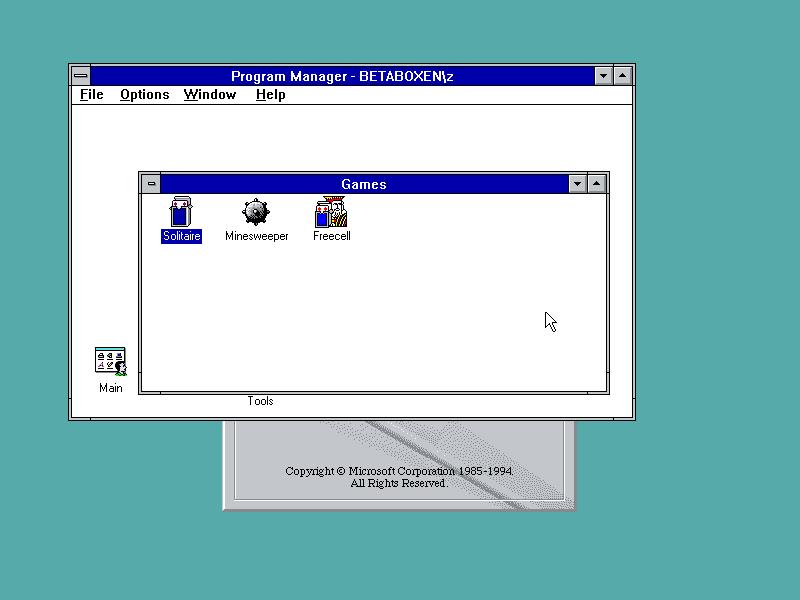
Task: Select the Minesweeper mine icon
Action: 256,212
